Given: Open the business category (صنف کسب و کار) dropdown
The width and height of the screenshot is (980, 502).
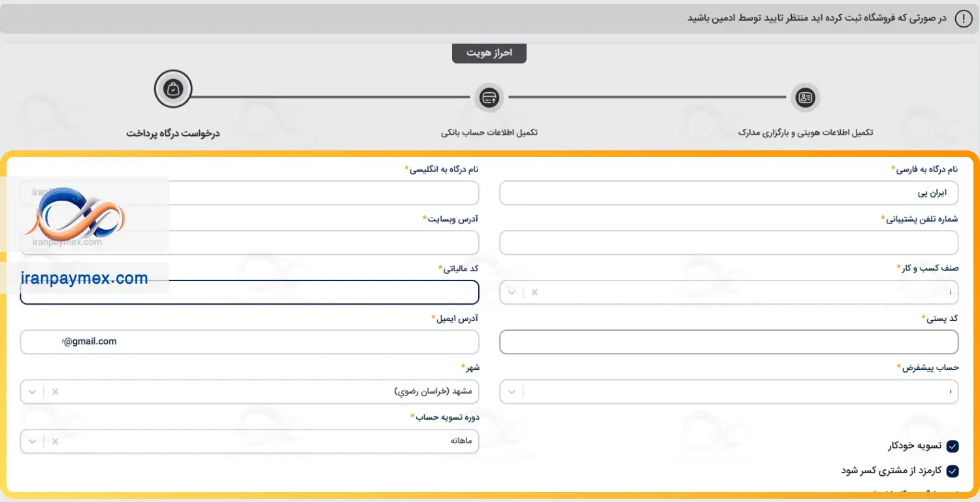Looking at the screenshot, I should (x=512, y=292).
